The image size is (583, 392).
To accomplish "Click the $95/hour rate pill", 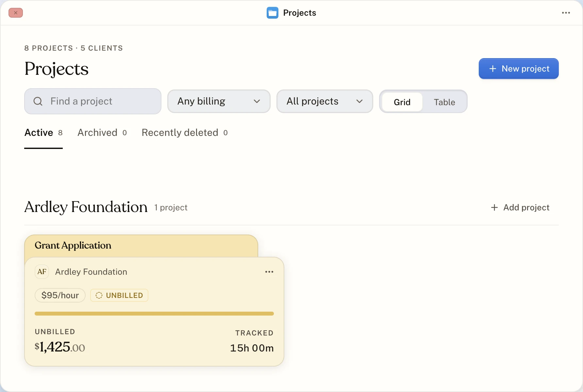I will pyautogui.click(x=60, y=295).
